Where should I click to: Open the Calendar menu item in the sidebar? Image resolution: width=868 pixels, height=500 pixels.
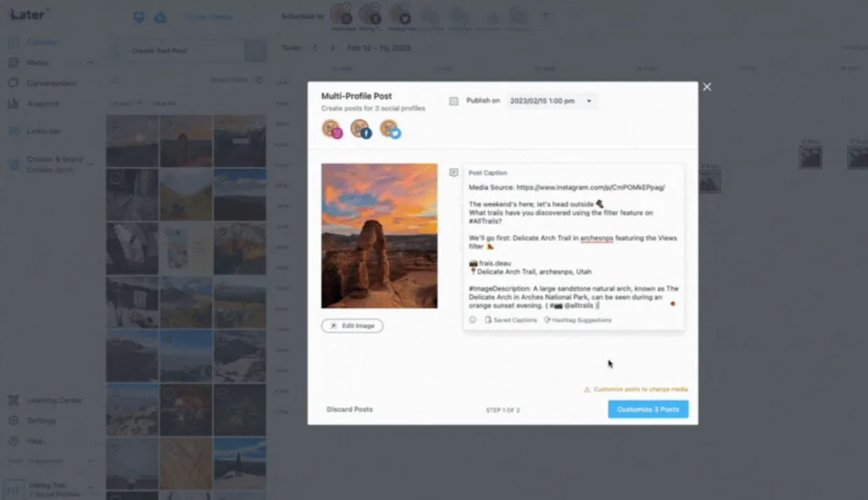point(42,42)
